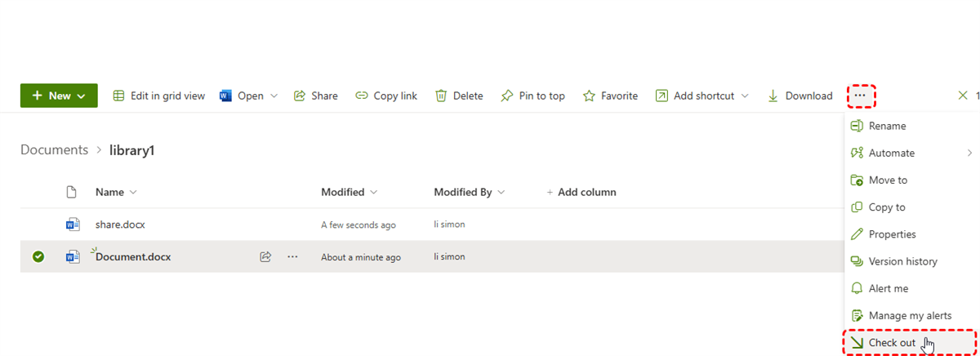This screenshot has height=356, width=980.
Task: Open the row ellipsis for Document.docx
Action: 292,256
